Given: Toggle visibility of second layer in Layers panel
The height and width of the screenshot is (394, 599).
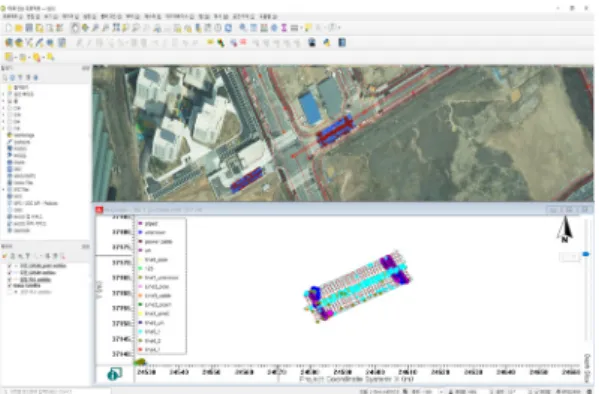Looking at the screenshot, I should pyautogui.click(x=10, y=272).
